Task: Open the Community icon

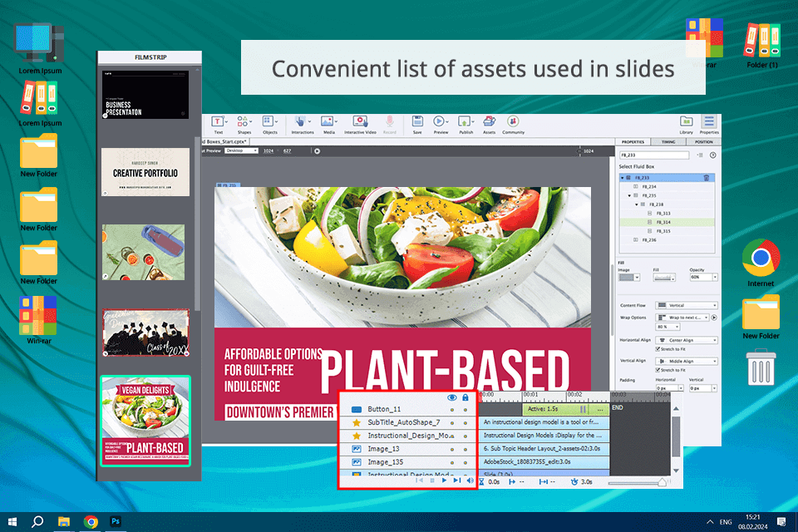Action: coord(513,121)
